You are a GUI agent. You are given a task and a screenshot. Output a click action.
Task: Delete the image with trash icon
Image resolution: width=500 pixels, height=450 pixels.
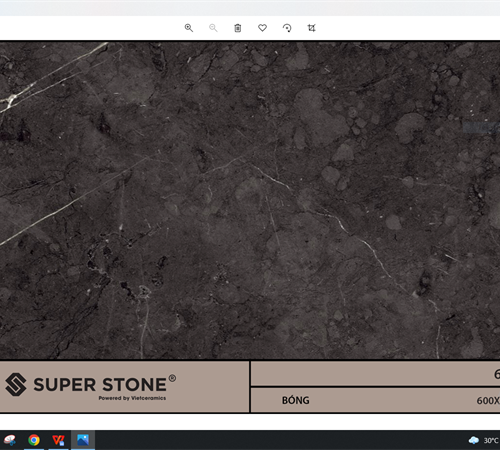238,28
